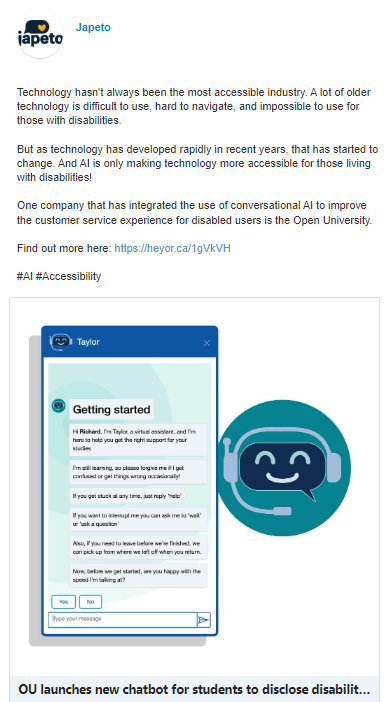Click the 'Hi Richard' greeting message bubble
This screenshot has height=702, width=390.
[138, 440]
